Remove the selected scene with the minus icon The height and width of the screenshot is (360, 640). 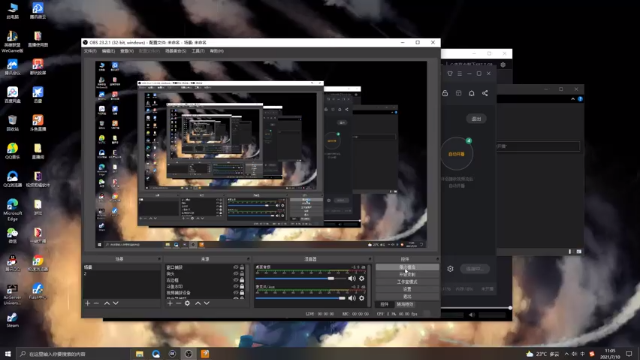tap(96, 303)
